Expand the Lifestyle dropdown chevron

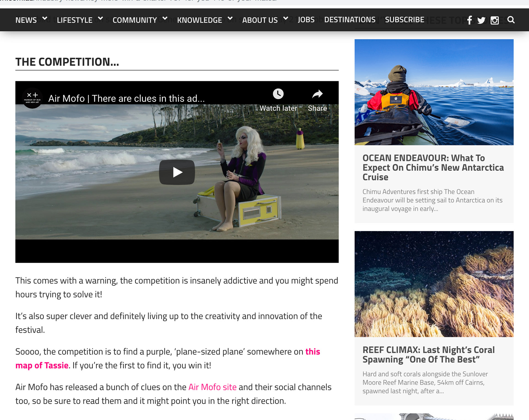[100, 18]
